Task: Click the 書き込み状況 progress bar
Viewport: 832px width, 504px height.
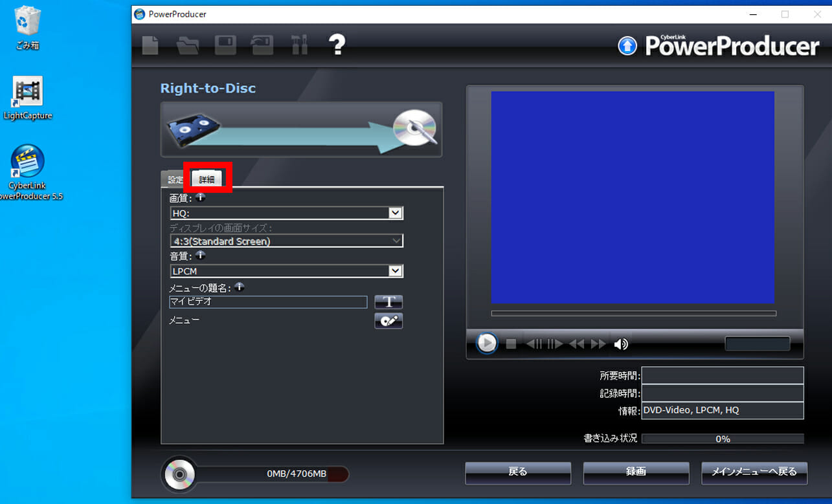Action: click(x=723, y=439)
